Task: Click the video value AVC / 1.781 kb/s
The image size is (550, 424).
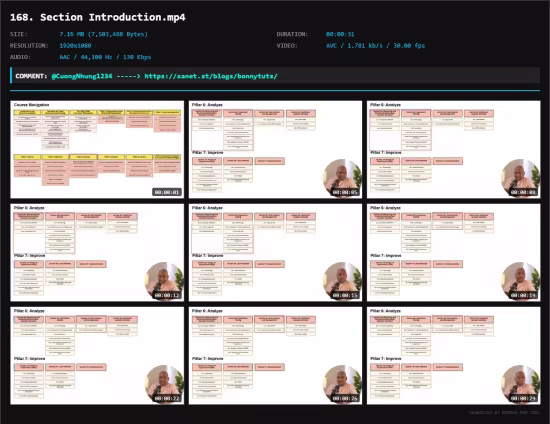Action: pyautogui.click(x=375, y=46)
